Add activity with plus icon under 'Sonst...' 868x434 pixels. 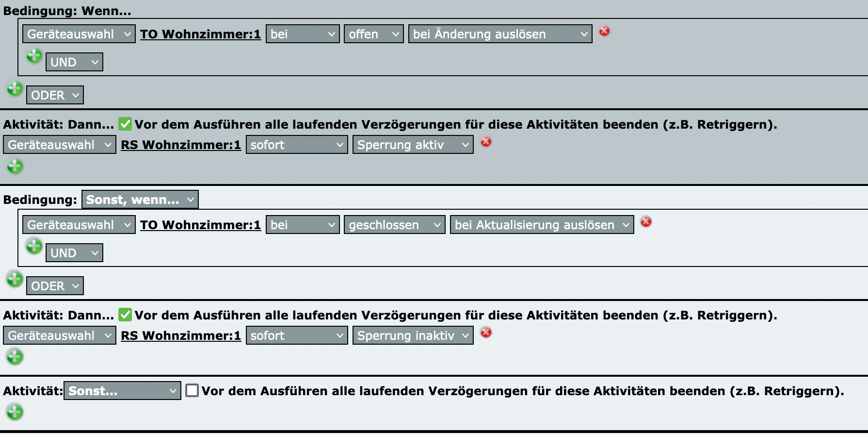(x=15, y=412)
